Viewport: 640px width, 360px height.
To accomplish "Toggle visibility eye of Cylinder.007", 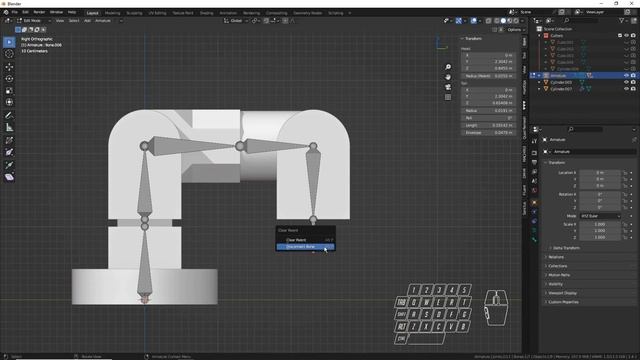I will (x=627, y=89).
